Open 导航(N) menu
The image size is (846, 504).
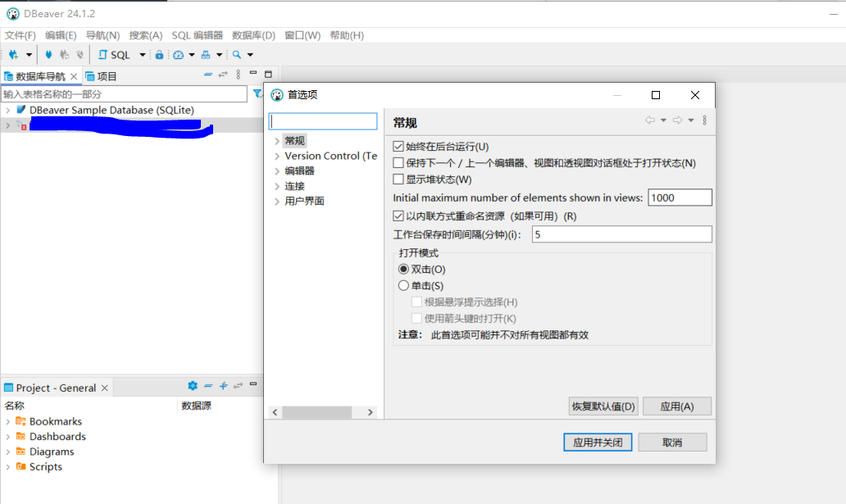click(x=102, y=35)
